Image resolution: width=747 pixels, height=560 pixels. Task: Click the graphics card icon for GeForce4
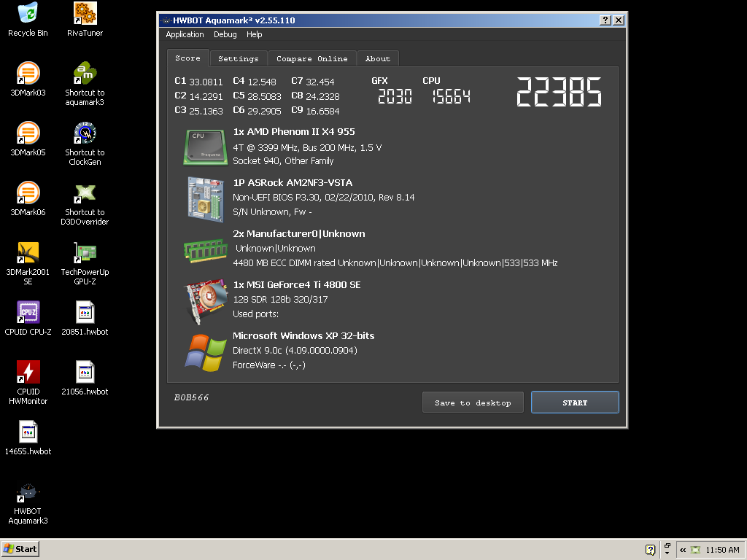[206, 301]
